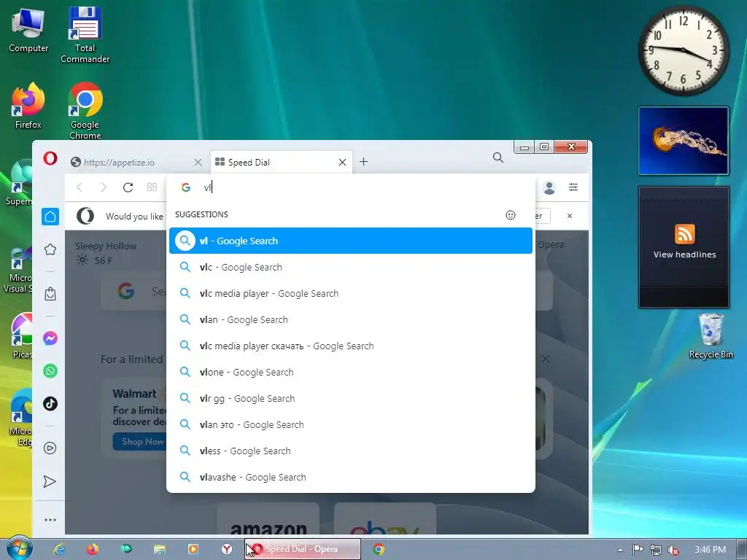Open Bookmarks star icon in Opera sidebar

[50, 249]
